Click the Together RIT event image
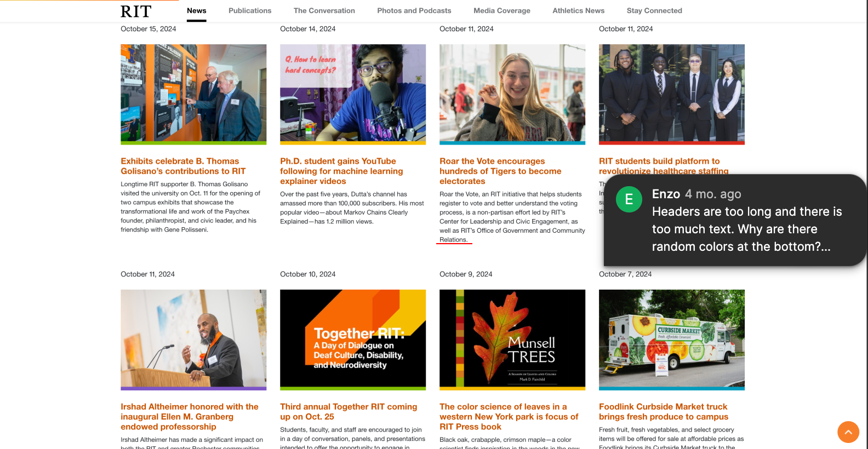 coord(353,339)
